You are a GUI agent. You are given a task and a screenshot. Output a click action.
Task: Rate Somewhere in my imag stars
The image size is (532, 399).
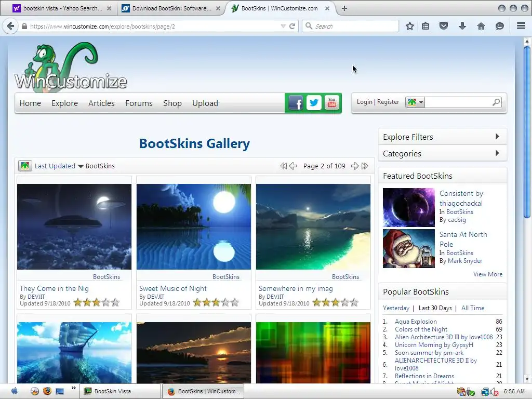click(336, 302)
